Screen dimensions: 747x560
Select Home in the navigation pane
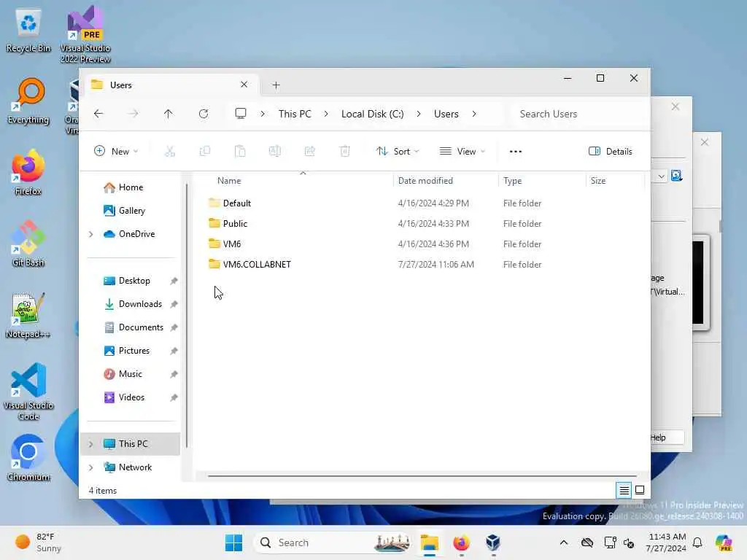[x=130, y=187]
